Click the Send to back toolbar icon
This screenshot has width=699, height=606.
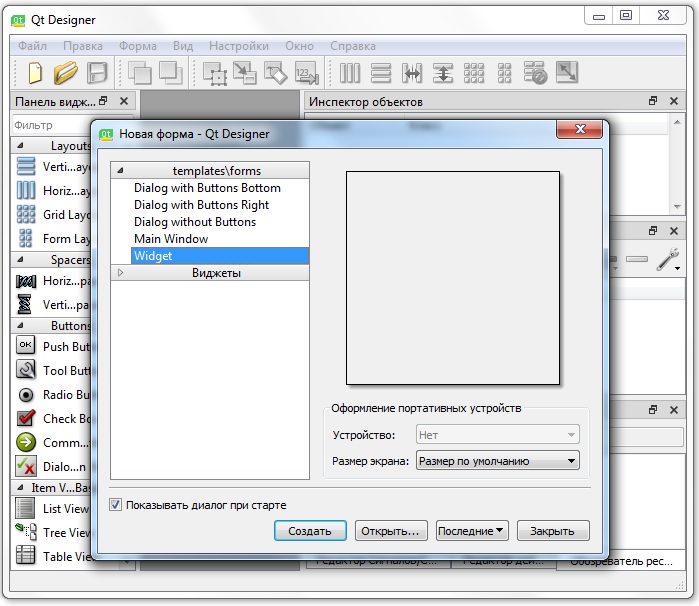pos(140,73)
